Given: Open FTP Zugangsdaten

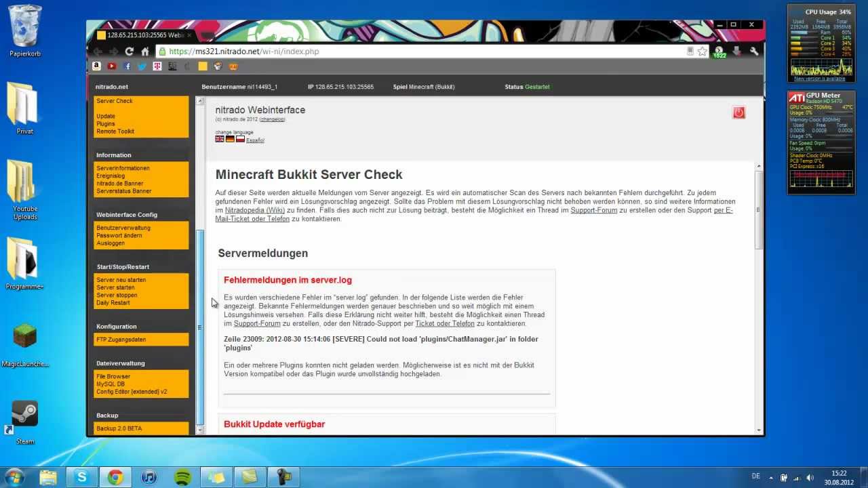Looking at the screenshot, I should point(121,340).
